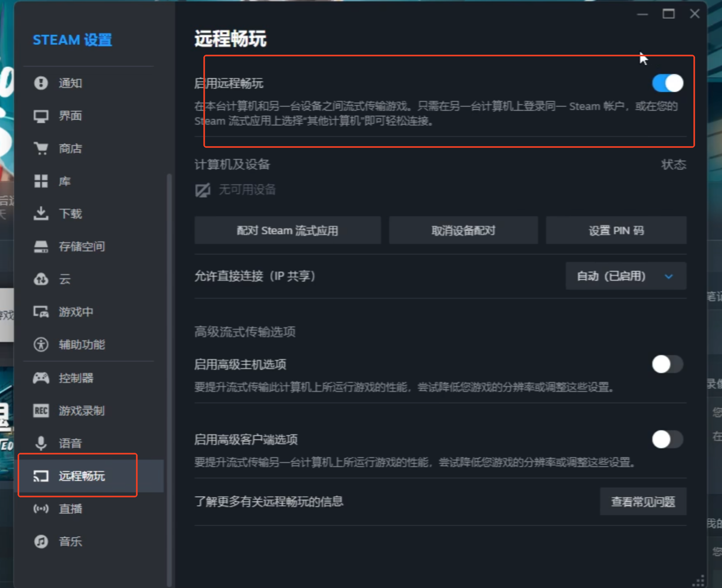This screenshot has width=722, height=588.
Task: Click the notification (通知) exclamation icon
Action: (x=41, y=83)
